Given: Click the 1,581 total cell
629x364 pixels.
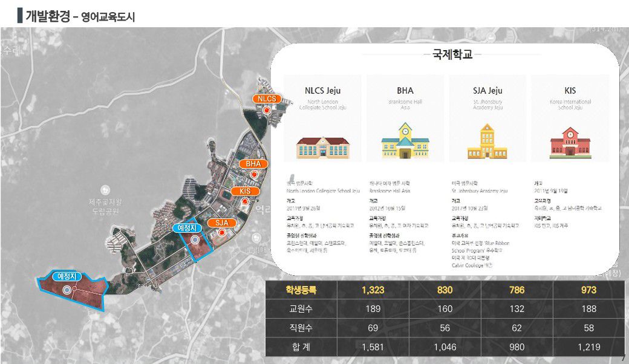Looking at the screenshot, I should pyautogui.click(x=373, y=346).
